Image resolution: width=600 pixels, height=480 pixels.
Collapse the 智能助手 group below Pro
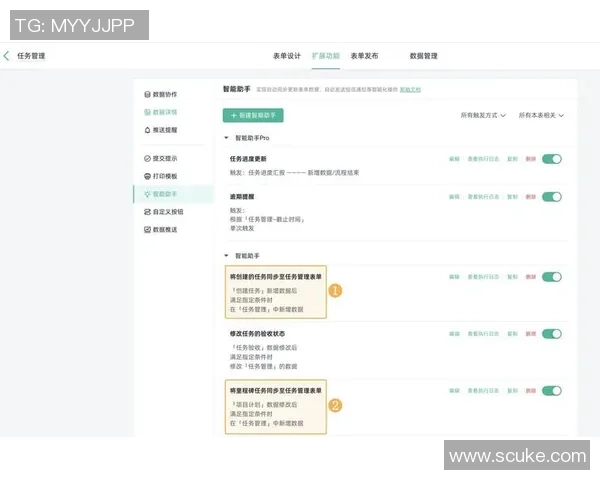(226, 255)
